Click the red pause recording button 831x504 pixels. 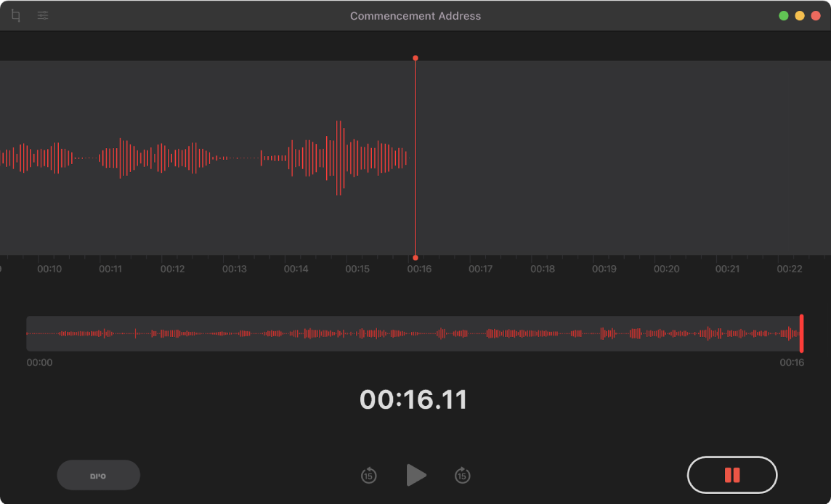(x=731, y=476)
